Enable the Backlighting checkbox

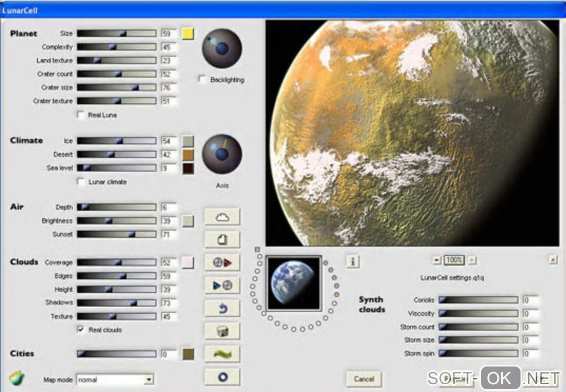click(202, 79)
